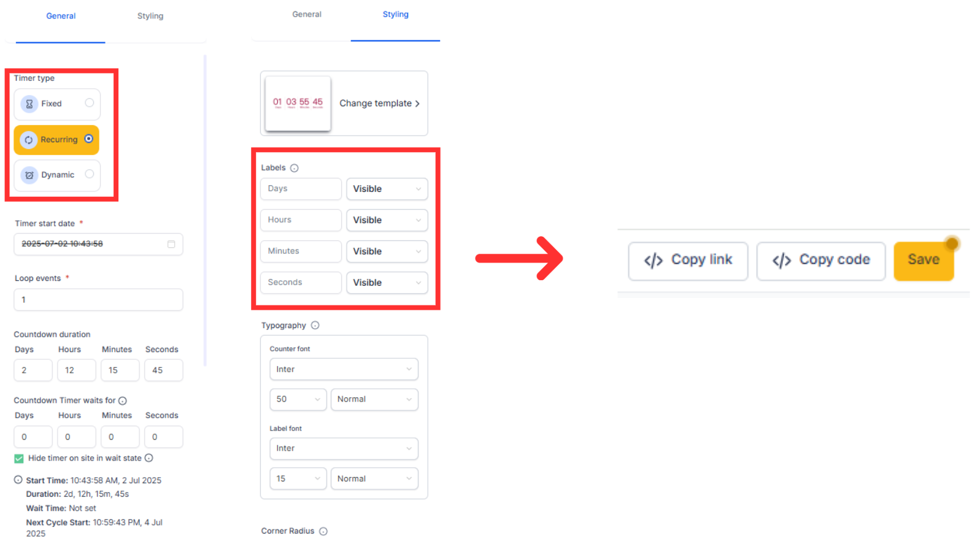Click calendar icon in Timer start date
Image resolution: width=980 pixels, height=547 pixels.
coord(171,244)
